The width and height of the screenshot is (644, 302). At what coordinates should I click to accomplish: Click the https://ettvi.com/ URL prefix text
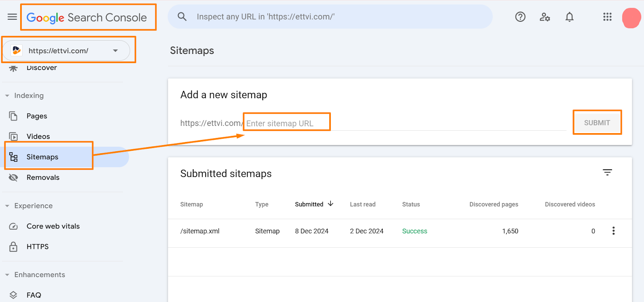212,123
